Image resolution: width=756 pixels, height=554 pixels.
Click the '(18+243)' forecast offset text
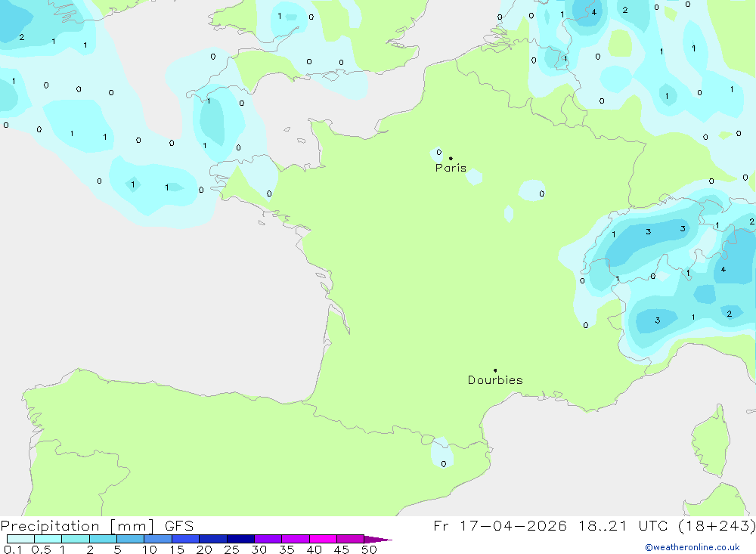click(x=717, y=526)
